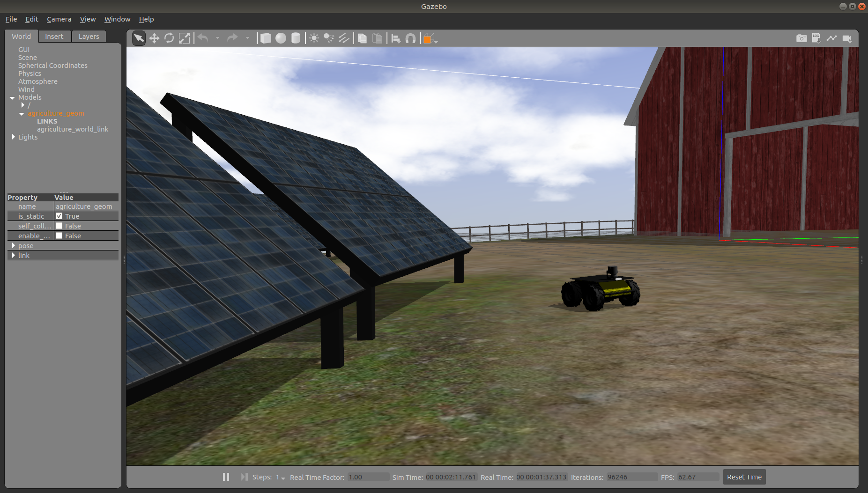Expand the Lights tree item
Image resolution: width=868 pixels, height=493 pixels.
13,137
